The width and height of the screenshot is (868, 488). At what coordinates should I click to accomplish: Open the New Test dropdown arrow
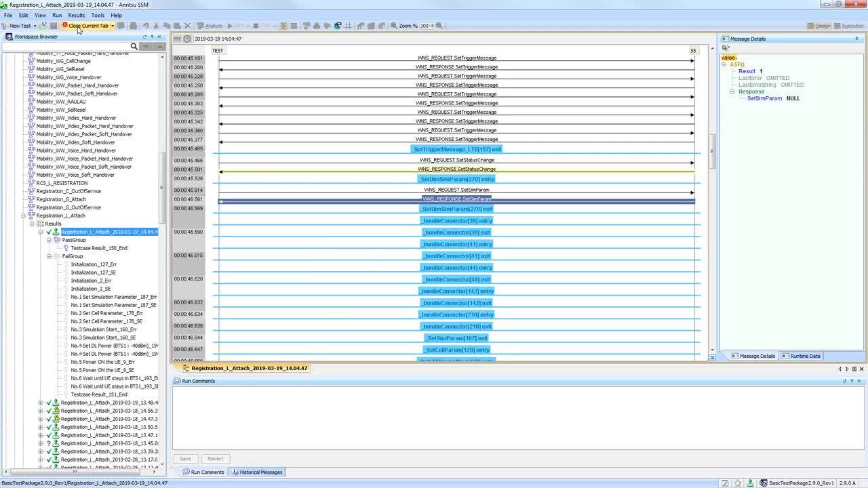[x=35, y=26]
